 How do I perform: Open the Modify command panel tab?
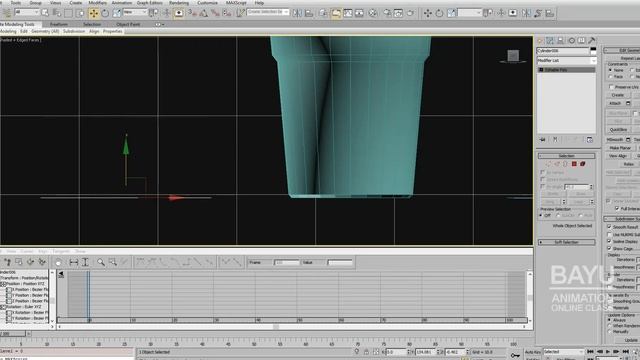click(x=550, y=40)
